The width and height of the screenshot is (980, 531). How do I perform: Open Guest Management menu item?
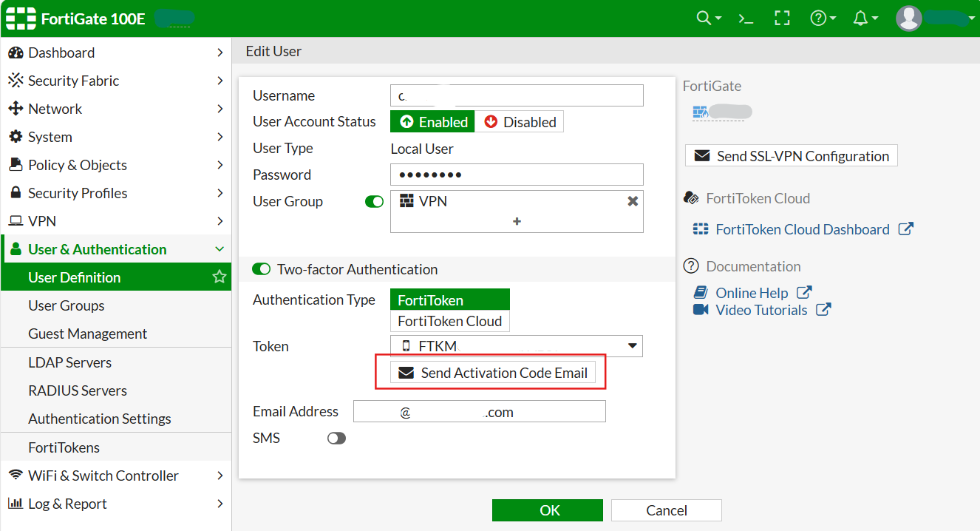(116, 334)
